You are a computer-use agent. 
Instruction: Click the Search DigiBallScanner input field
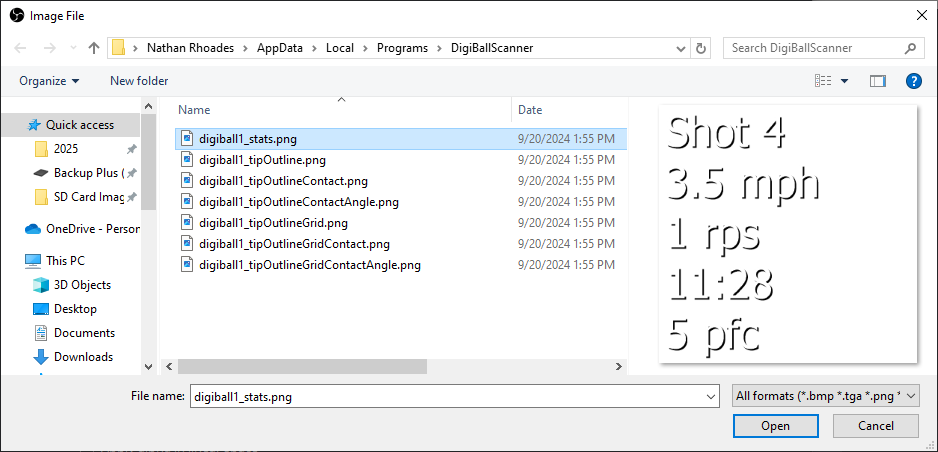(x=815, y=48)
